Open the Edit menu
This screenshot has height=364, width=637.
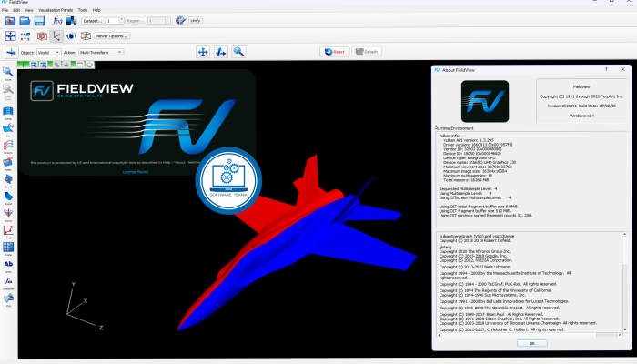tap(16, 10)
